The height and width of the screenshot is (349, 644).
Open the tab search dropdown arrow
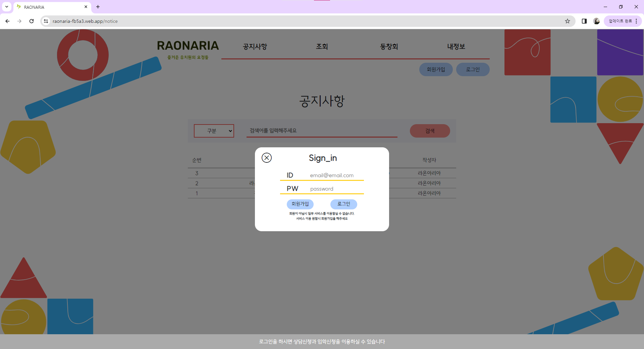coord(7,7)
